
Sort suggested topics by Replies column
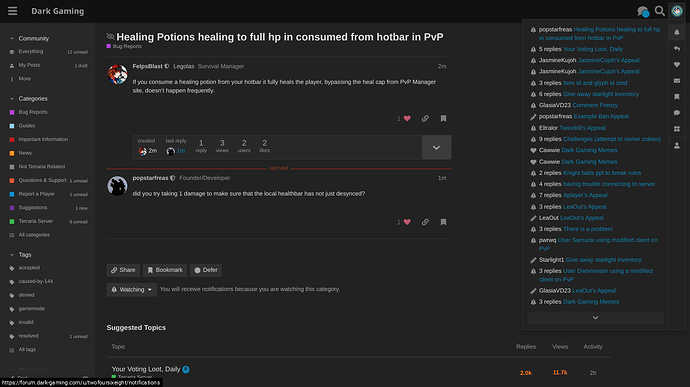525,347
